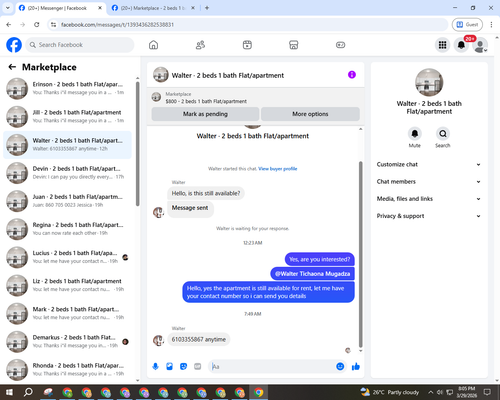Open Devin conversation
Viewport: 500px width, 400px height.
[x=68, y=173]
